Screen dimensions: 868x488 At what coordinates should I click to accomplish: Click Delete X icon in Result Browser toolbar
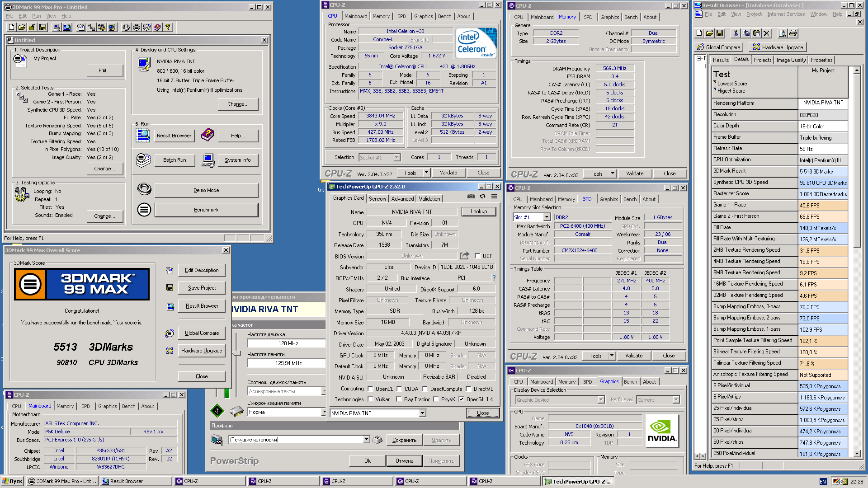[767, 33]
